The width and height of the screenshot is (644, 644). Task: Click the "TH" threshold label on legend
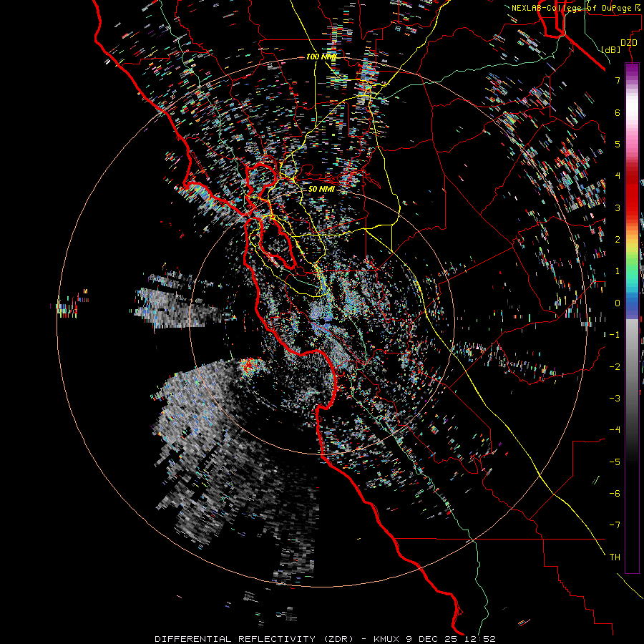click(x=615, y=557)
